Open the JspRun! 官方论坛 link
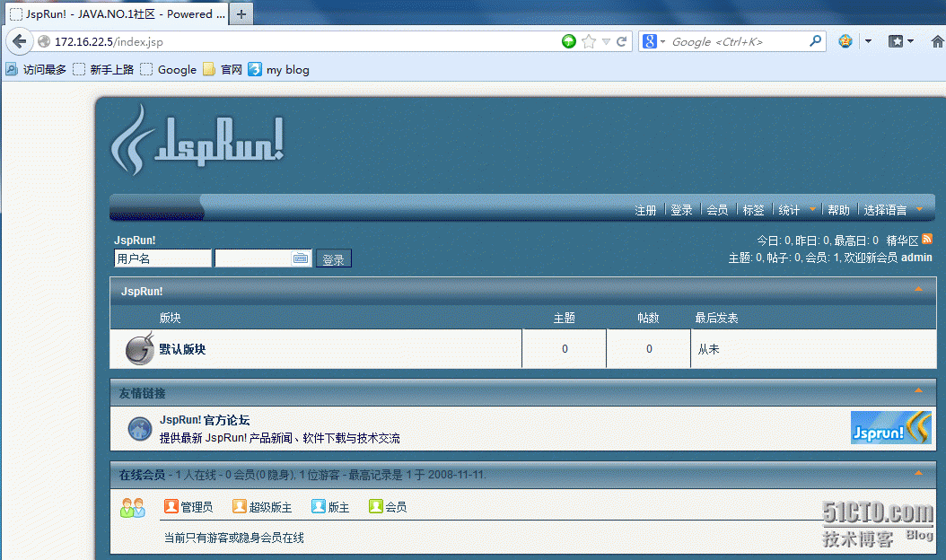Viewport: 946px width, 560px height. 205,420
